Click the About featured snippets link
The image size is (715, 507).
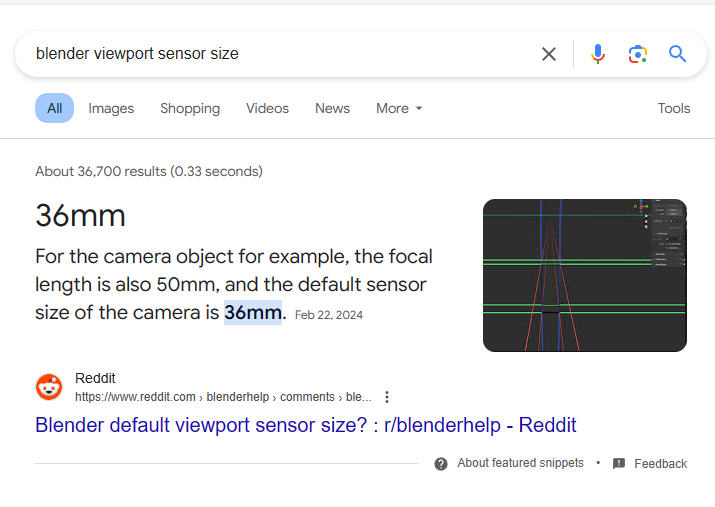pos(520,464)
